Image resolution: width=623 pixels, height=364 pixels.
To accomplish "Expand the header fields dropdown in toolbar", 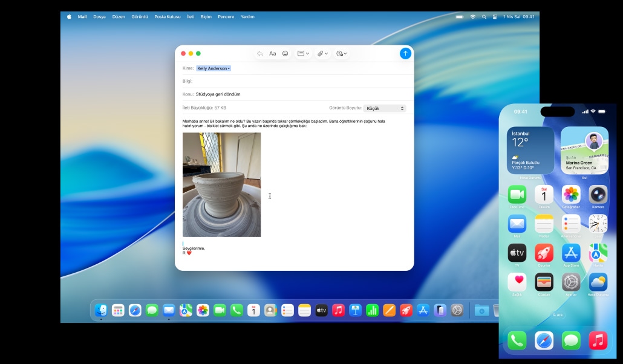I will click(303, 54).
